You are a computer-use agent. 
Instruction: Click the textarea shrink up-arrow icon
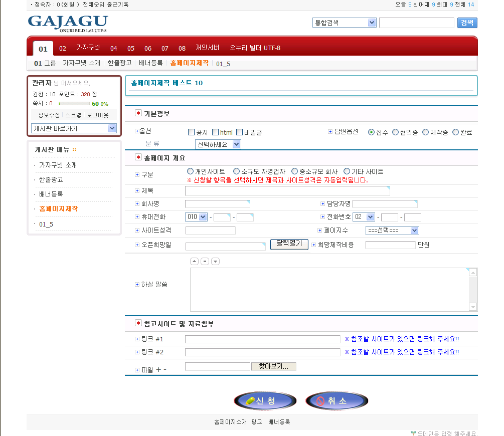[x=194, y=261]
